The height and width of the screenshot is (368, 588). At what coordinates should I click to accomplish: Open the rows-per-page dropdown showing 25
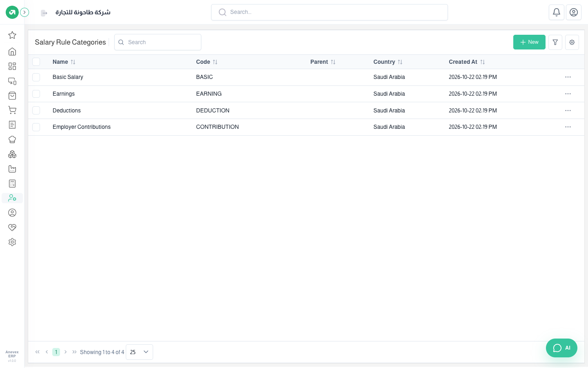point(139,352)
